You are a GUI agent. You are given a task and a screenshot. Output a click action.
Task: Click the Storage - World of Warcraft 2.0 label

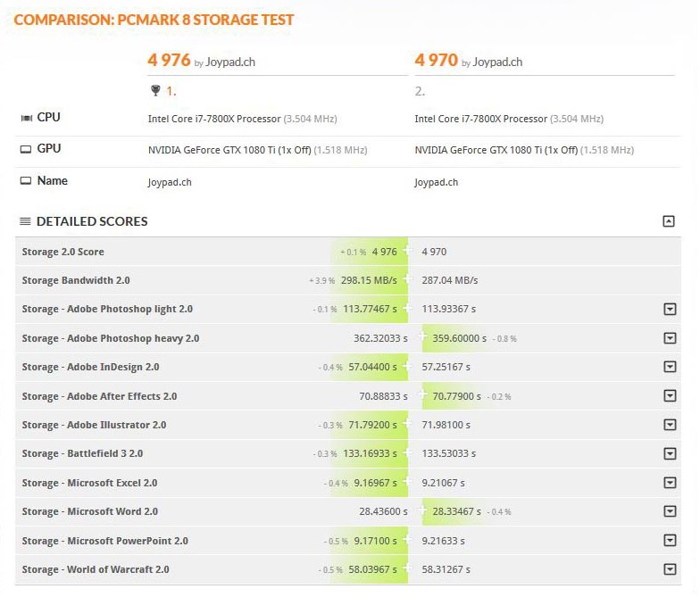click(96, 569)
